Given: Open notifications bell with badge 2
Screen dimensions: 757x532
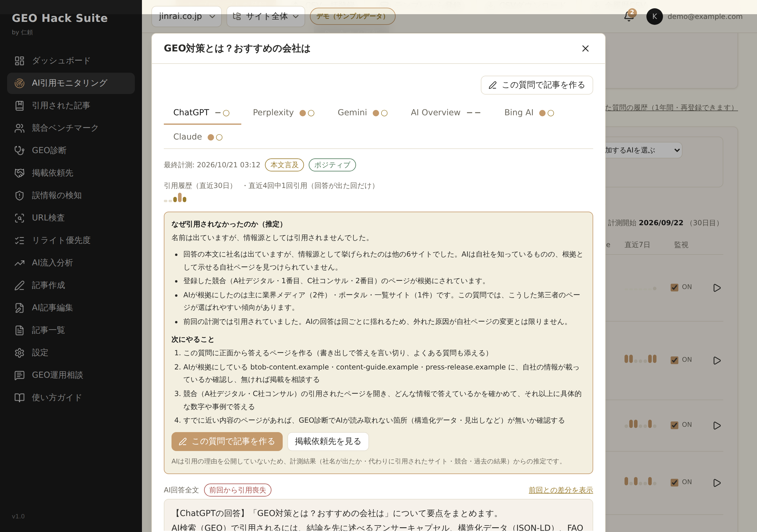Looking at the screenshot, I should [x=629, y=16].
